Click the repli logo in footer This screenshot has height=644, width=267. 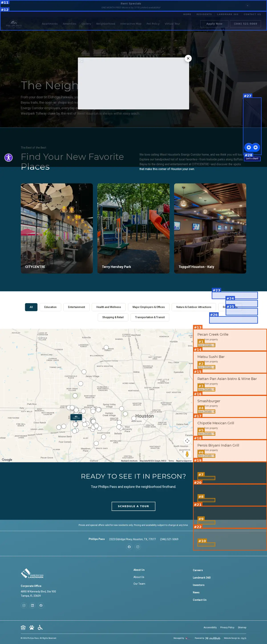point(243,638)
